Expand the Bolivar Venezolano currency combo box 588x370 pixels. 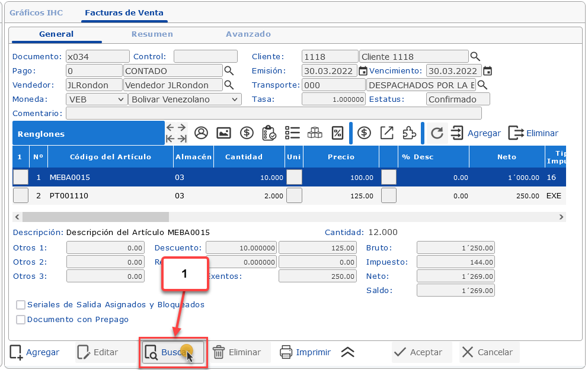(x=184, y=99)
